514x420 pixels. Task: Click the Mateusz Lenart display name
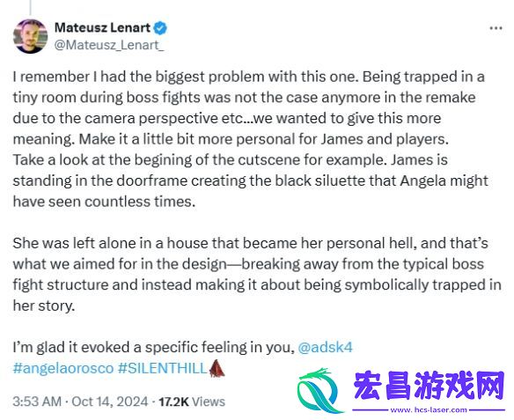tap(102, 27)
